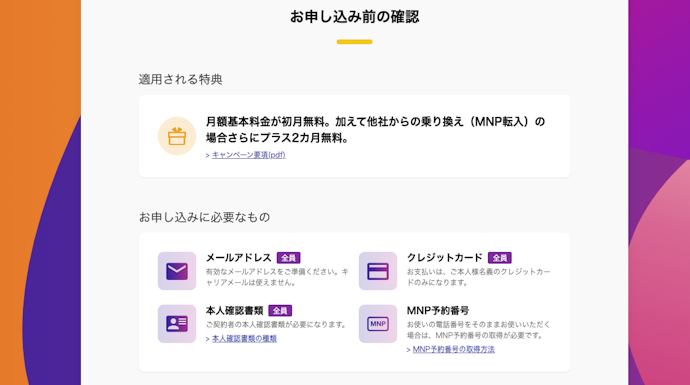Click the MNP reservation number icon

378,324
